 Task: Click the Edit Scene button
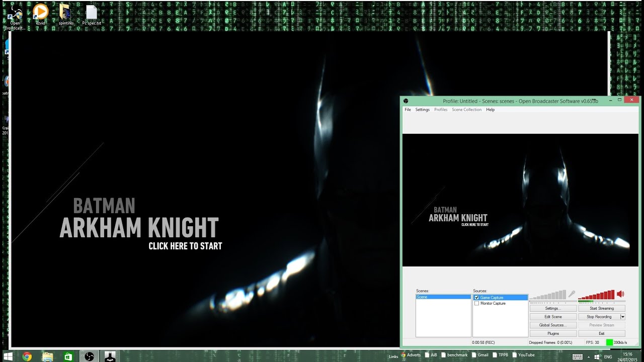pyautogui.click(x=553, y=317)
